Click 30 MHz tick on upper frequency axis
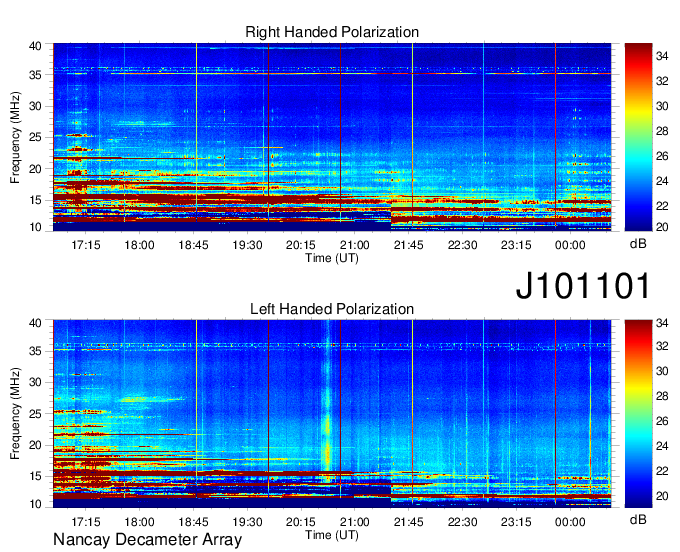This screenshot has width=680, height=552. (x=35, y=106)
